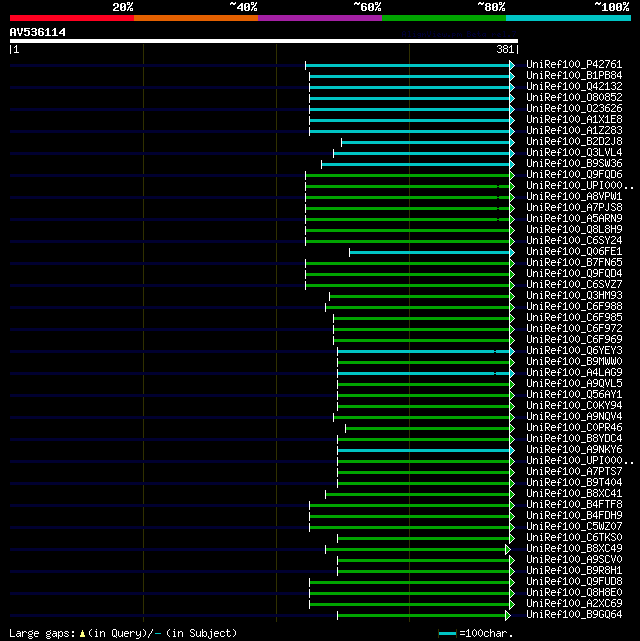Select the UniRef100_C6SVZ7 label
This screenshot has width=640, height=641.
tap(574, 285)
